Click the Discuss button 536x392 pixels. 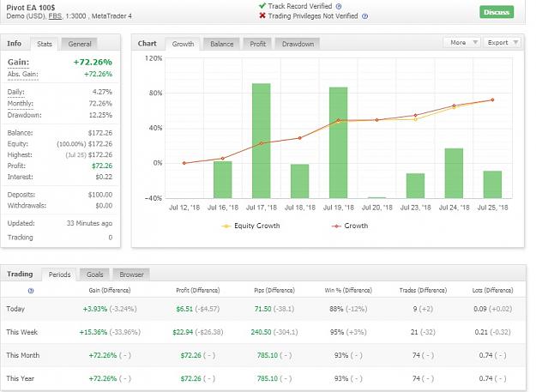pos(497,12)
